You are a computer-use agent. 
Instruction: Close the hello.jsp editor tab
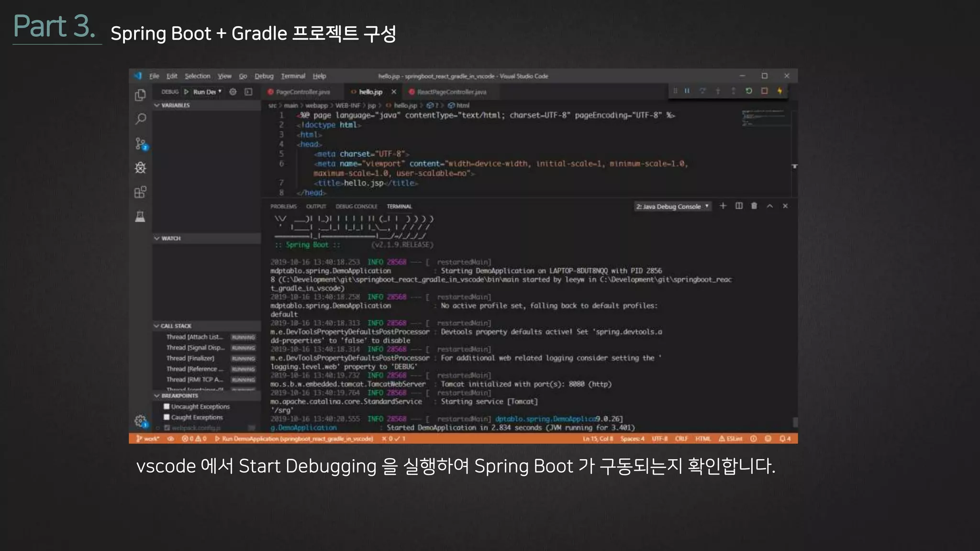coord(394,92)
